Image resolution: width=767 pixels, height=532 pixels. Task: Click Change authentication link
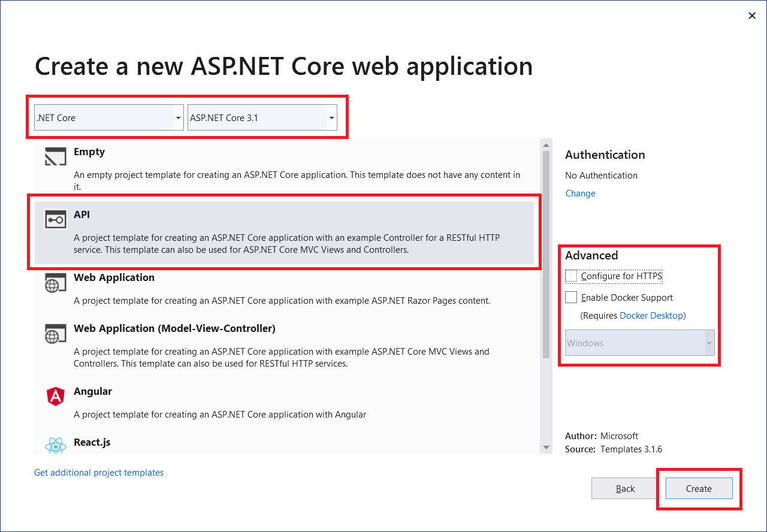[581, 194]
